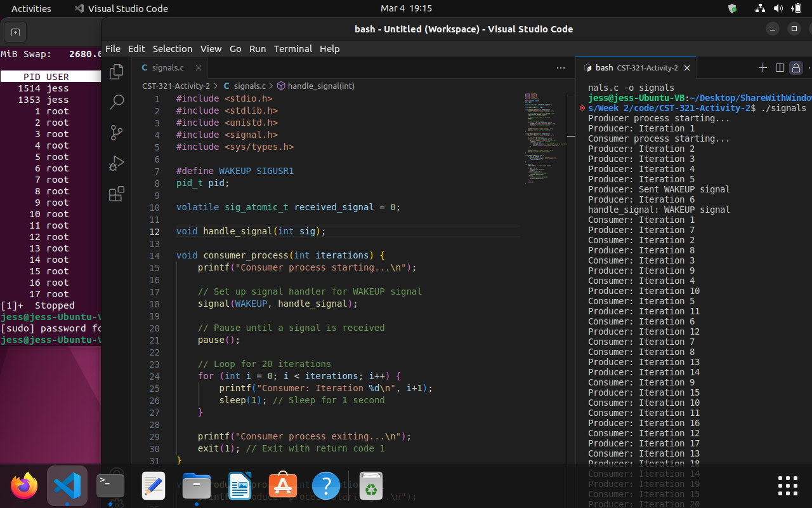Screen dimensions: 812x508
Task: Open the Explorer view in activity bar
Action: (x=117, y=72)
